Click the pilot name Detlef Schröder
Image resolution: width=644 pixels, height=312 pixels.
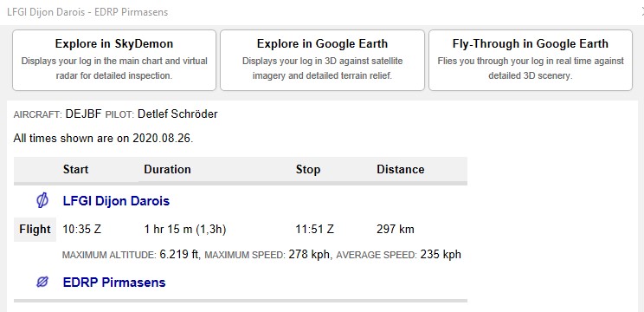(x=177, y=114)
